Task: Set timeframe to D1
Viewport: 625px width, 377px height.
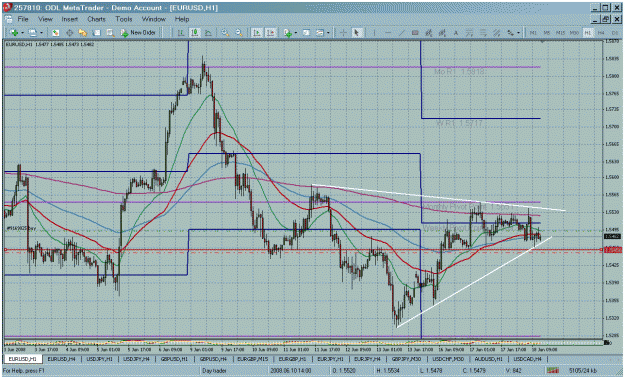Action: click(x=614, y=33)
